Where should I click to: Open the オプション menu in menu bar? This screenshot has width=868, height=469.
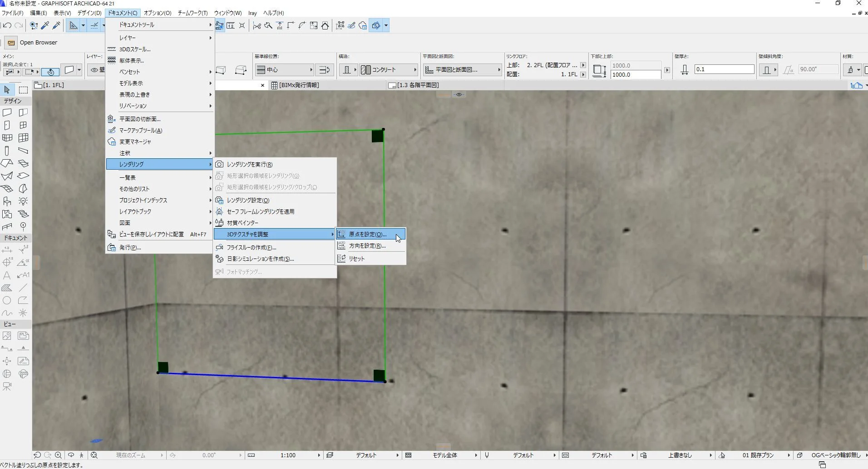click(x=157, y=13)
